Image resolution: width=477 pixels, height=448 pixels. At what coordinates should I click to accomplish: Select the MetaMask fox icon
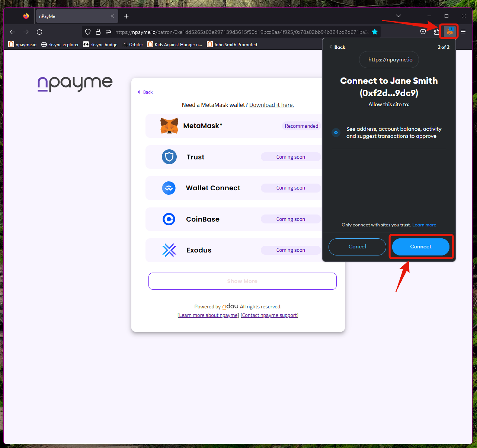pos(169,126)
